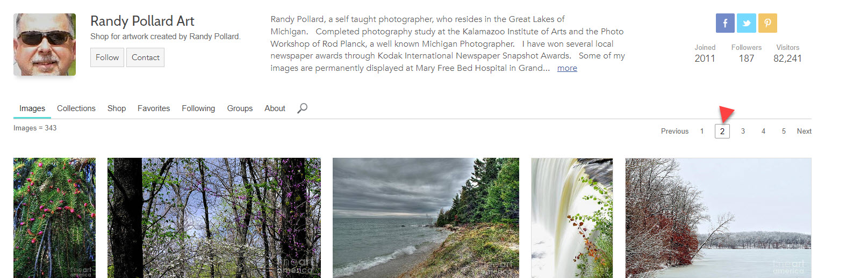
Task: Select the Following tab
Action: tap(198, 108)
